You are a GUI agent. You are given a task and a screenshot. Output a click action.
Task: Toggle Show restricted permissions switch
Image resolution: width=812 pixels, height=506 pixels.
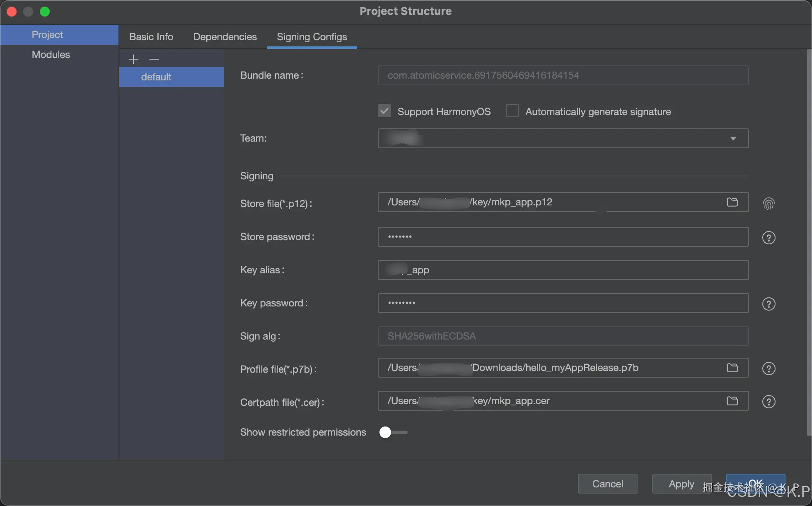pyautogui.click(x=393, y=432)
